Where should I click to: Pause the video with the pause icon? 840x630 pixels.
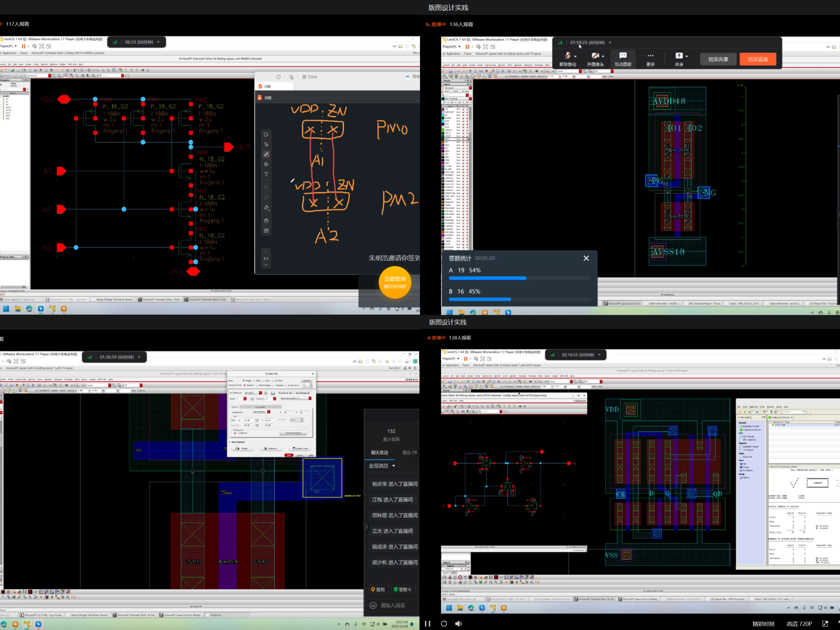tap(428, 624)
